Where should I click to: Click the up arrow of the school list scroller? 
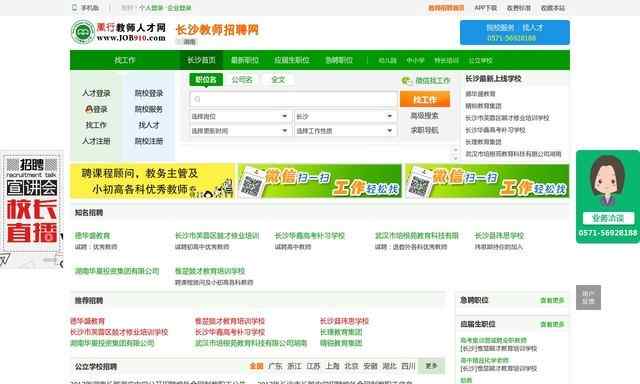[x=456, y=150]
